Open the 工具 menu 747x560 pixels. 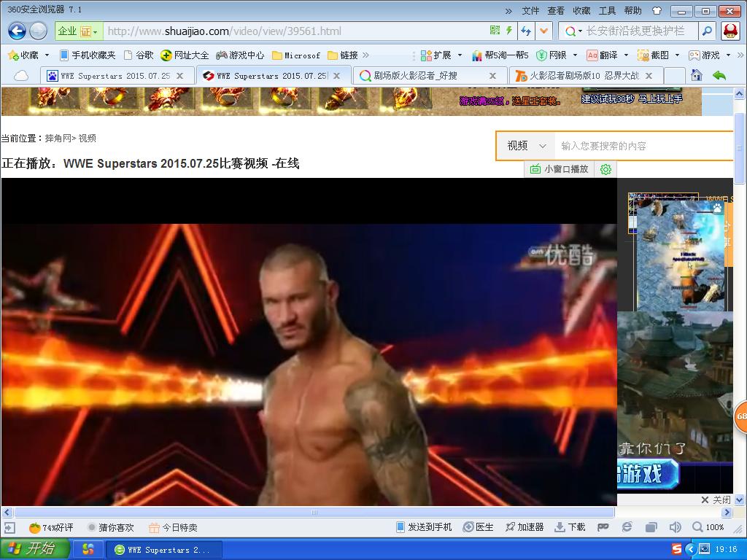[608, 10]
